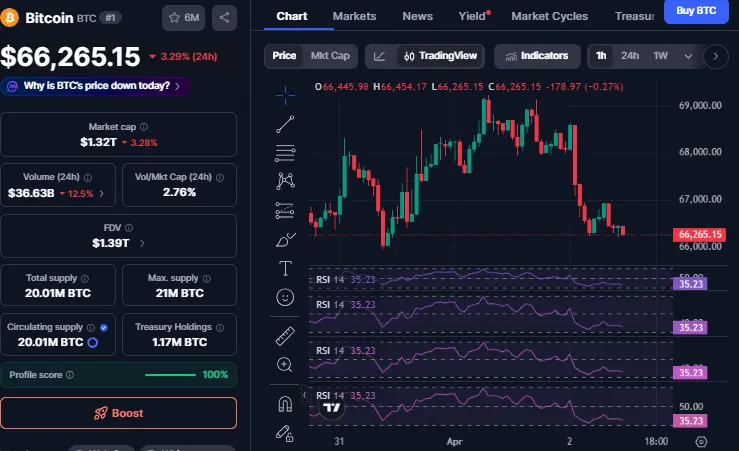
Task: Select the 1h interval
Action: pos(601,56)
